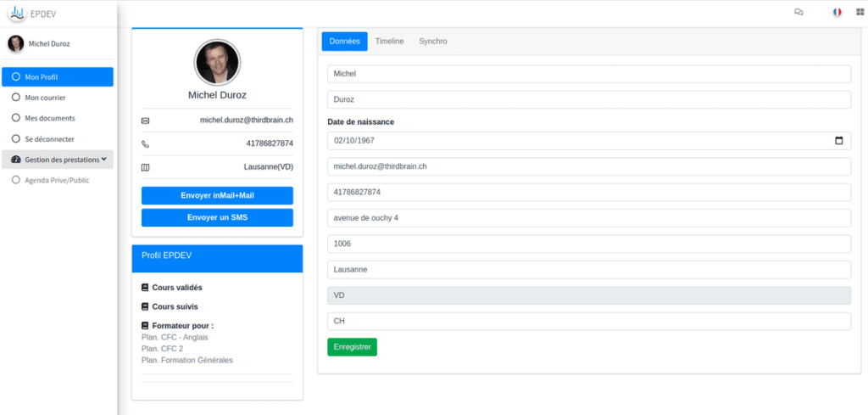
Task: Click the last name field containing Duroz
Action: [x=589, y=100]
